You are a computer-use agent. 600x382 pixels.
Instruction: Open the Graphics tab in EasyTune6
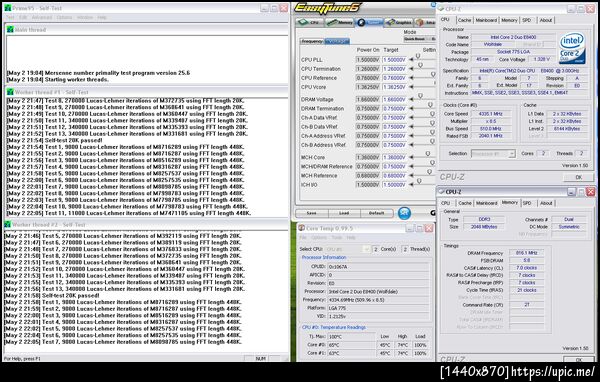[x=399, y=23]
